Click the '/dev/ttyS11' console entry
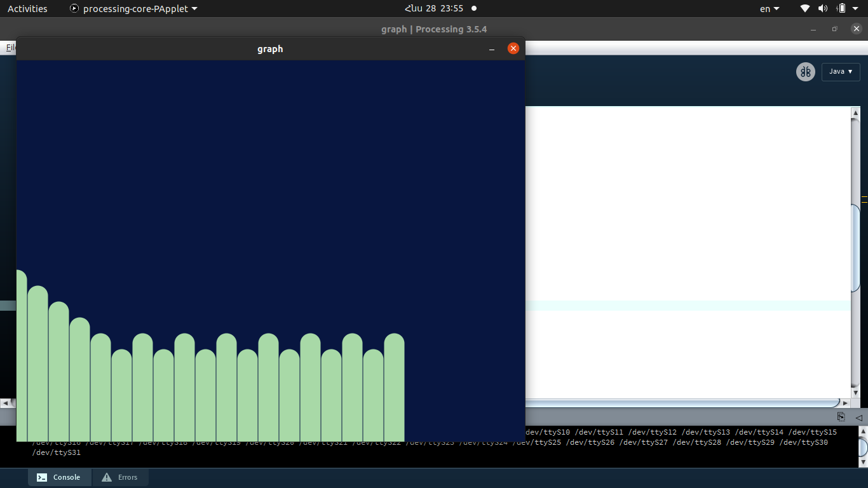 pos(599,432)
